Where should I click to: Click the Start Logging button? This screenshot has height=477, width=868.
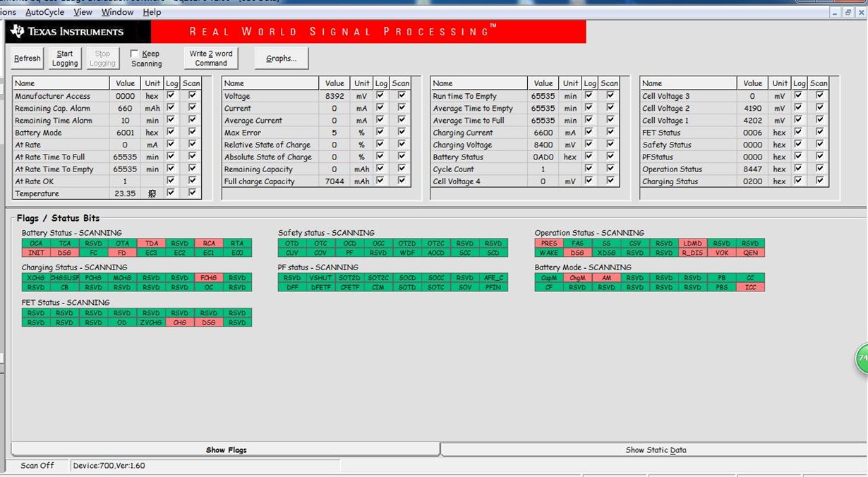point(65,59)
